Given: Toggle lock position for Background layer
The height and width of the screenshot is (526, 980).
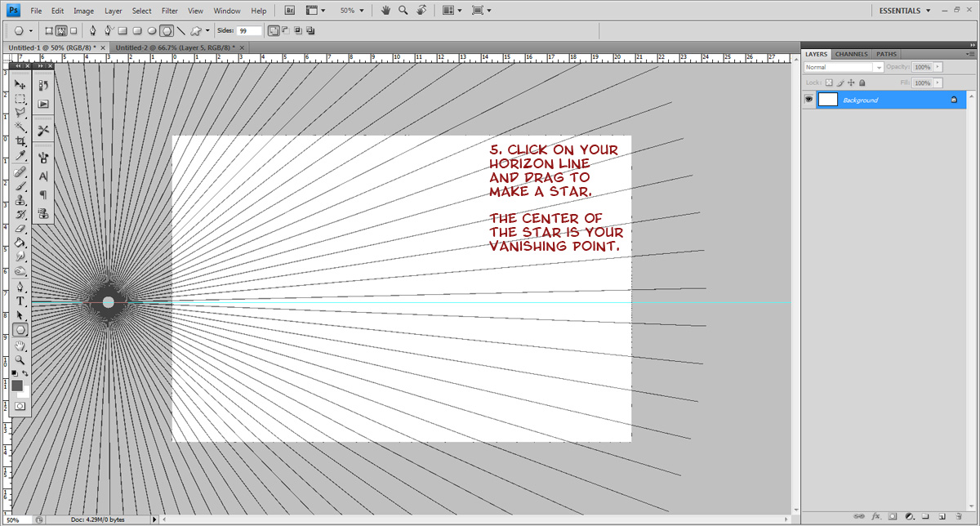Looking at the screenshot, I should point(851,82).
